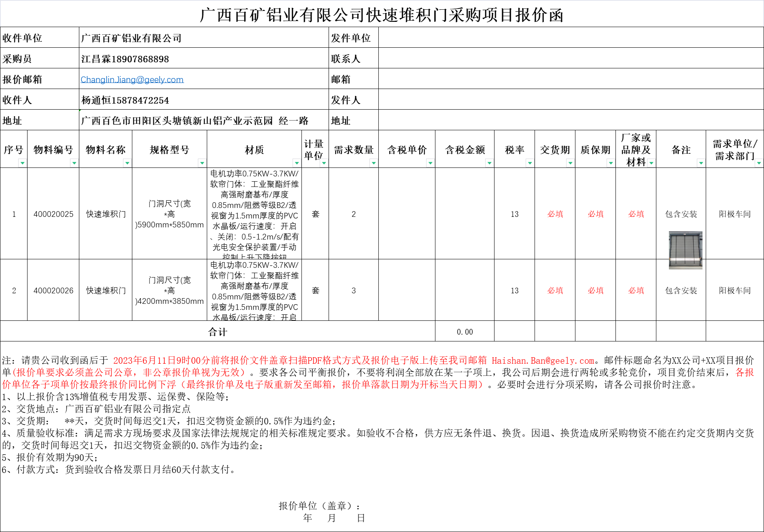This screenshot has height=532, width=764.
Task: Select 厂家 必填 cell in row 2
Action: (636, 290)
